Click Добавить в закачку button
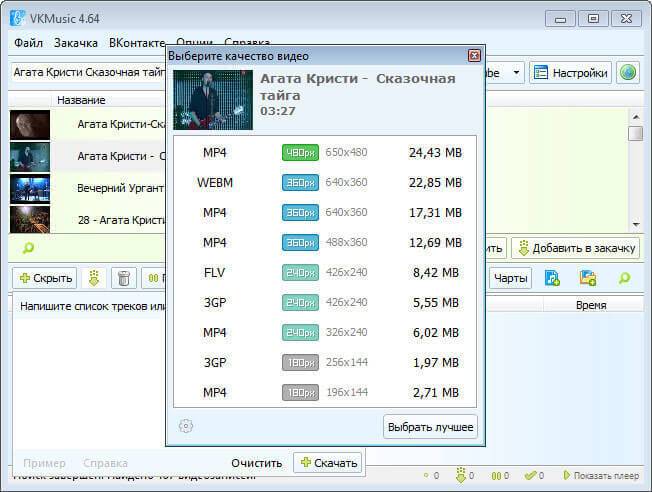Image resolution: width=652 pixels, height=492 pixels. pyautogui.click(x=575, y=248)
